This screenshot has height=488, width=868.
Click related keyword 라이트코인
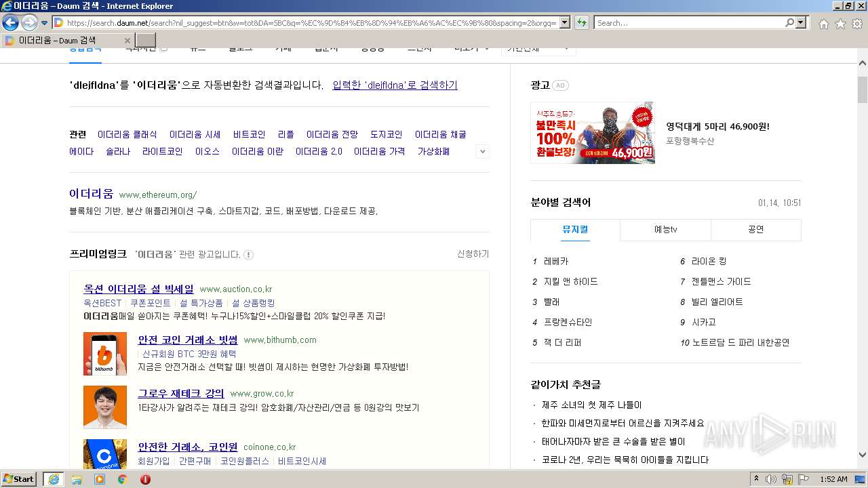click(162, 151)
